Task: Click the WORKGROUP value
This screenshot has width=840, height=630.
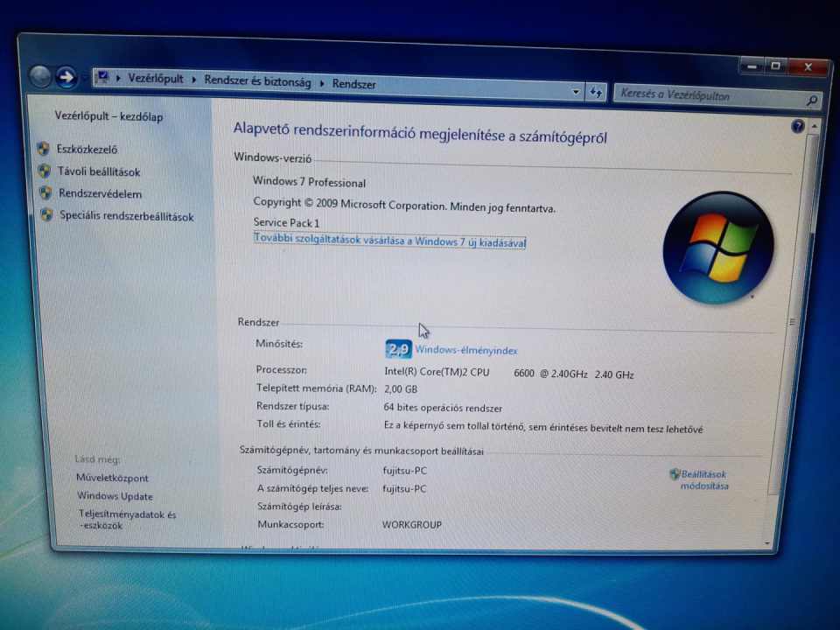Action: 412,524
